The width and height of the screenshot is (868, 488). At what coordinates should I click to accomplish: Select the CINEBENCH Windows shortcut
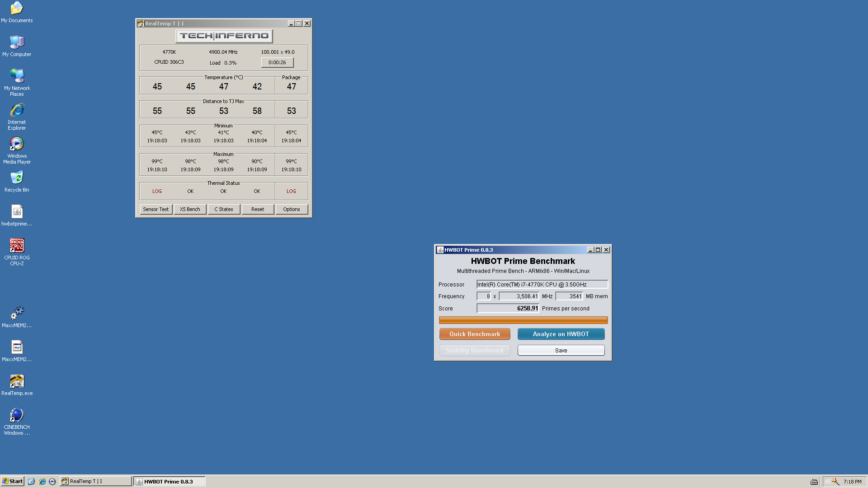[x=17, y=421]
